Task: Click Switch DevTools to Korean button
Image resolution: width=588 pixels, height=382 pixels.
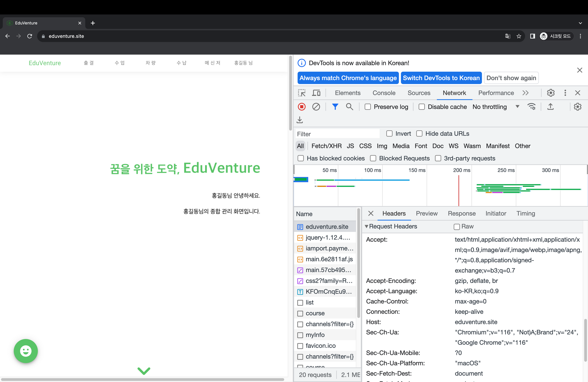Action: (441, 78)
